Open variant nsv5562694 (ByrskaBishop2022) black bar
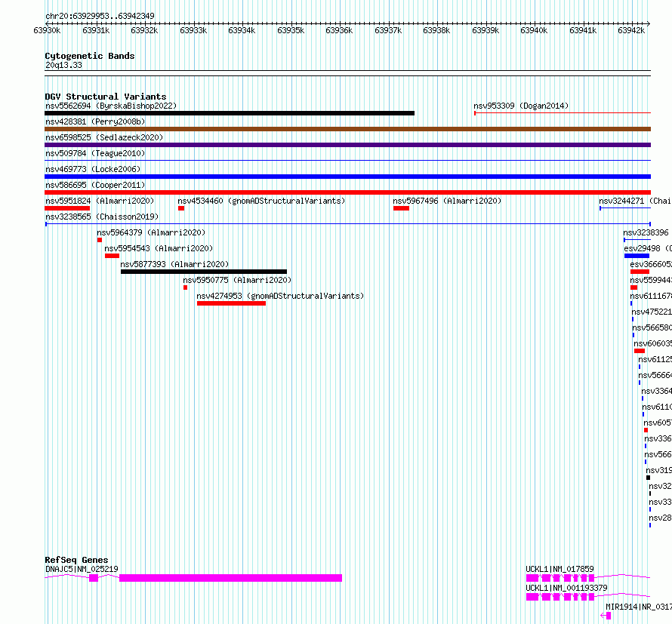 [230, 113]
